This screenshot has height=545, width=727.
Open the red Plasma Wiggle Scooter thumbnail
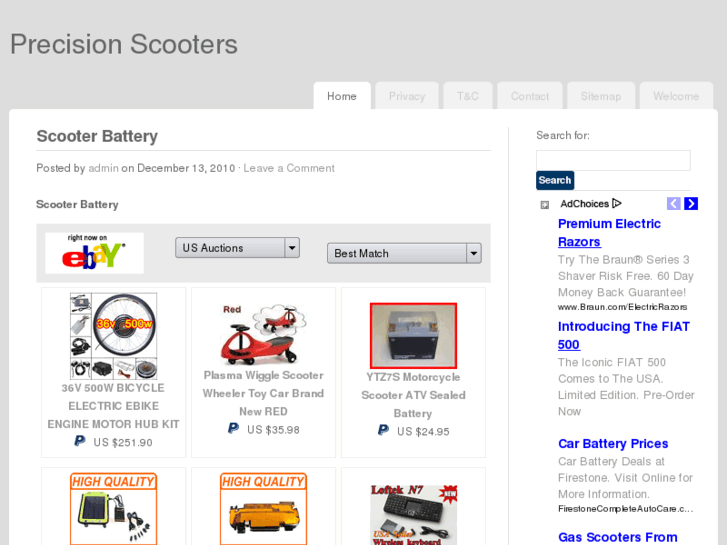click(263, 334)
